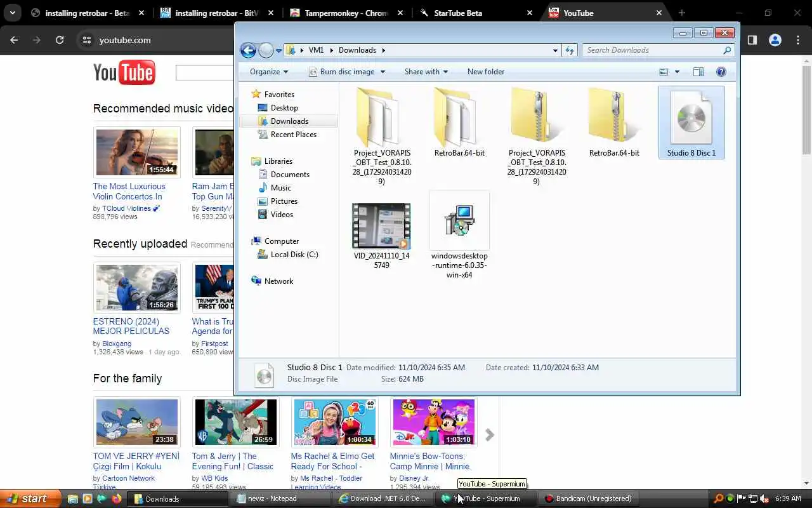Open the tab search dropdown in browser

pyautogui.click(x=12, y=13)
